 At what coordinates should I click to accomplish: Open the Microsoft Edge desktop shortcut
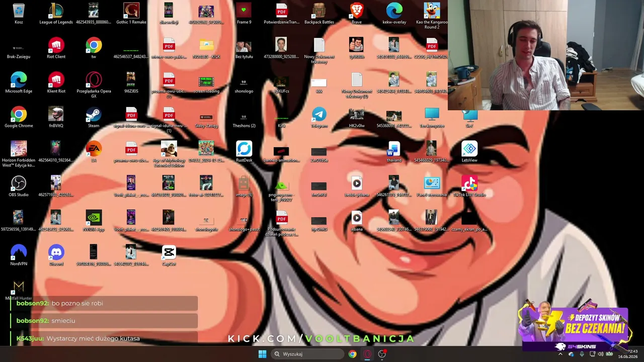(x=19, y=83)
